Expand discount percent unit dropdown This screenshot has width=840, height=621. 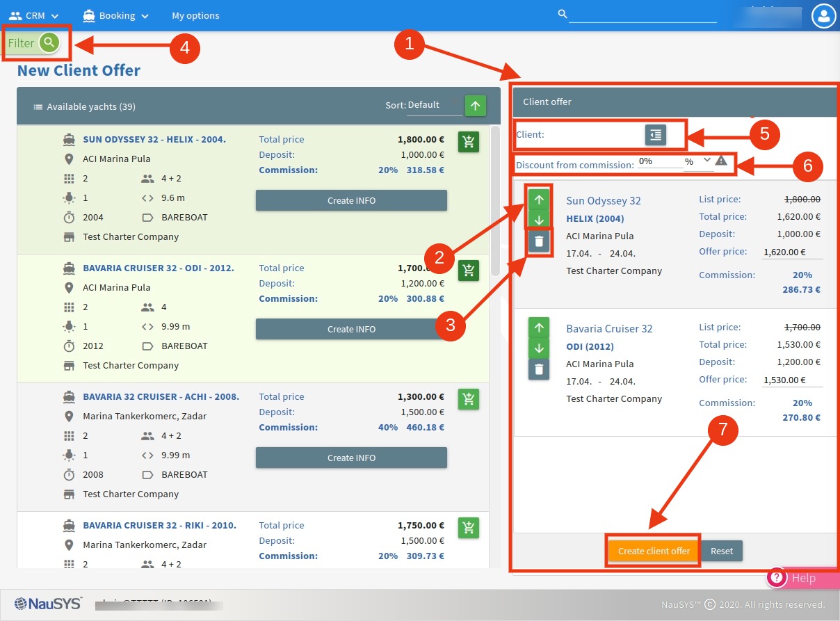698,161
